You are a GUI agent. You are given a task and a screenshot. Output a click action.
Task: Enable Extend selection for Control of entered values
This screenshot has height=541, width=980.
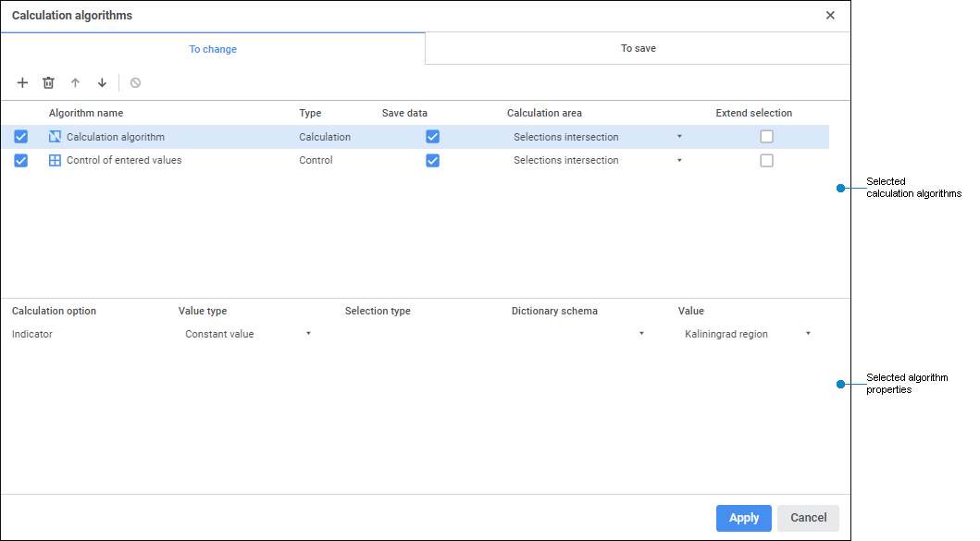point(766,161)
